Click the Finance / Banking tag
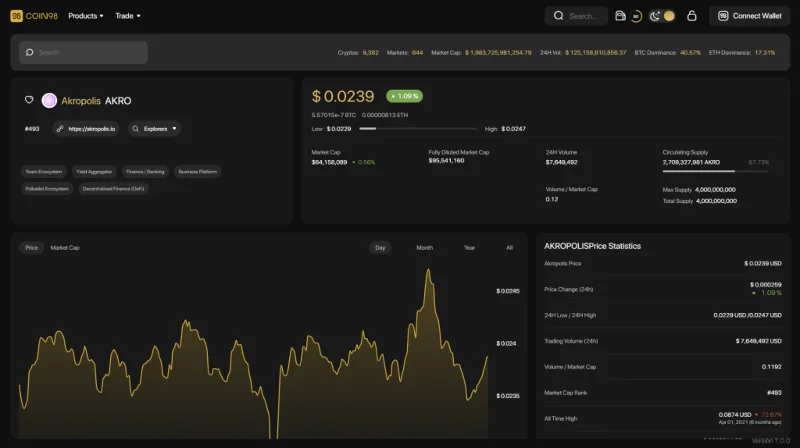Viewport: 800px width, 448px height. coord(145,171)
